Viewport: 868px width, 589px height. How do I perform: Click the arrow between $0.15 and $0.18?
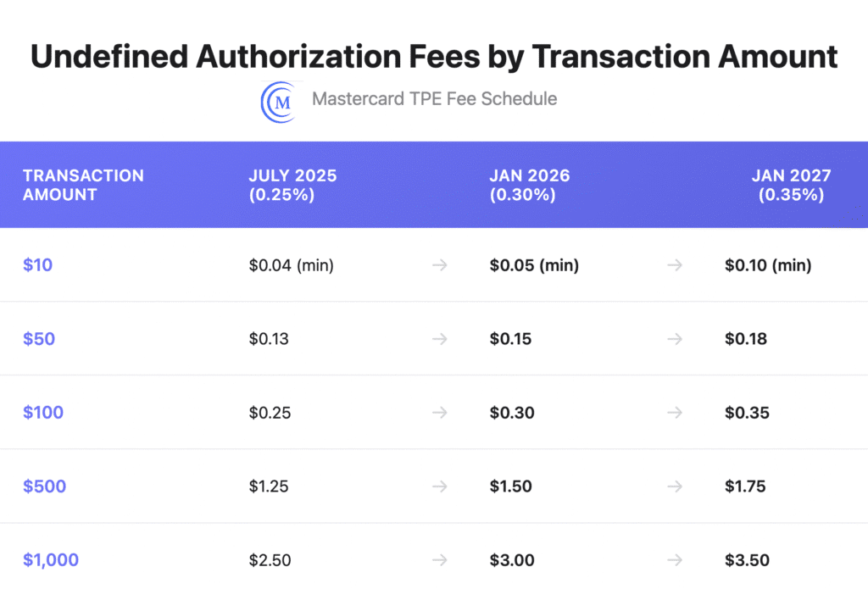coord(675,339)
